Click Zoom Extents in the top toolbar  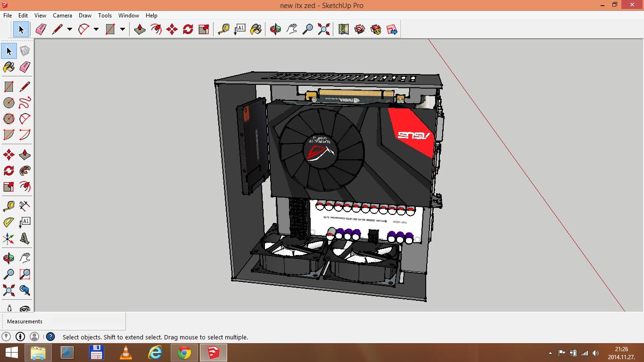click(324, 30)
